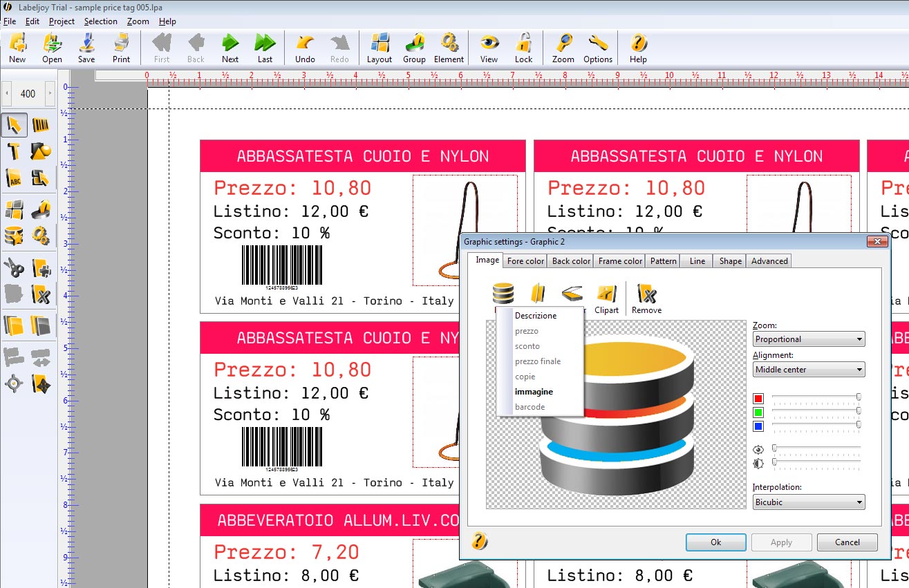Screen dimensions: 909x588
Task: Jump to the Last page
Action: (265, 48)
